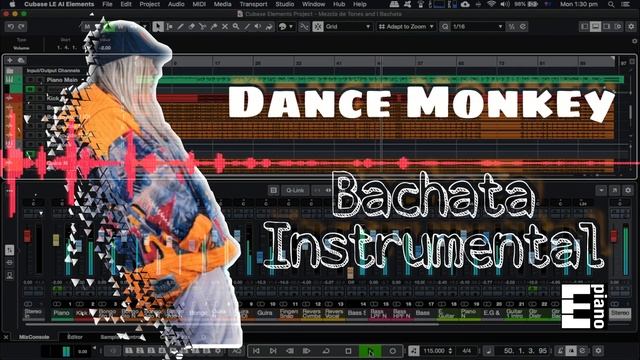Switch to the MixConsole tab
The height and width of the screenshot is (360, 640).
coord(34,337)
